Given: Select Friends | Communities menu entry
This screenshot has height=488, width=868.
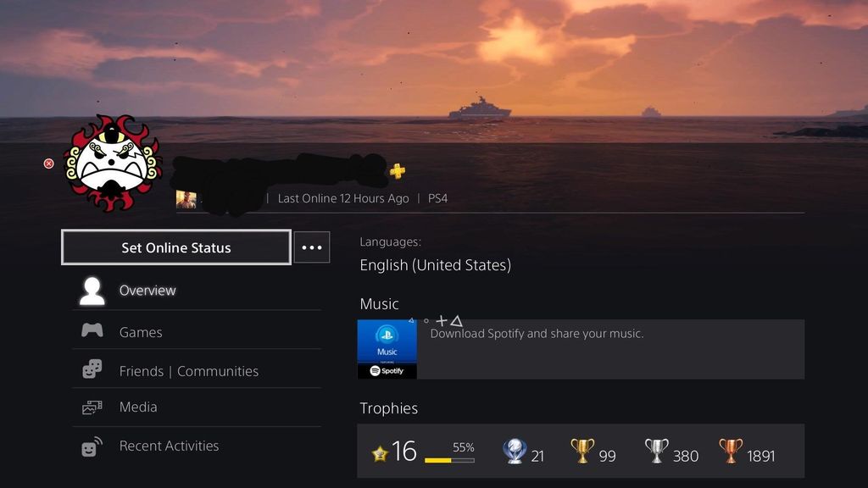Looking at the screenshot, I should [197, 369].
